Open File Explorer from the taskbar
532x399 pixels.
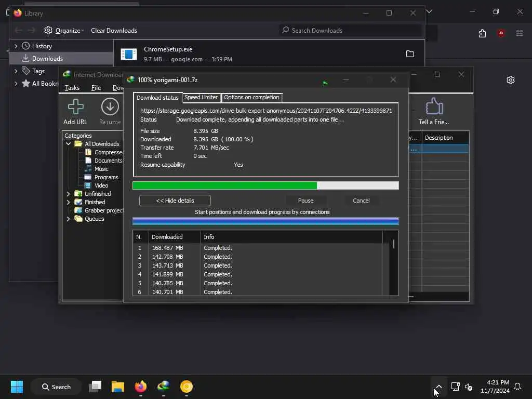(x=118, y=387)
